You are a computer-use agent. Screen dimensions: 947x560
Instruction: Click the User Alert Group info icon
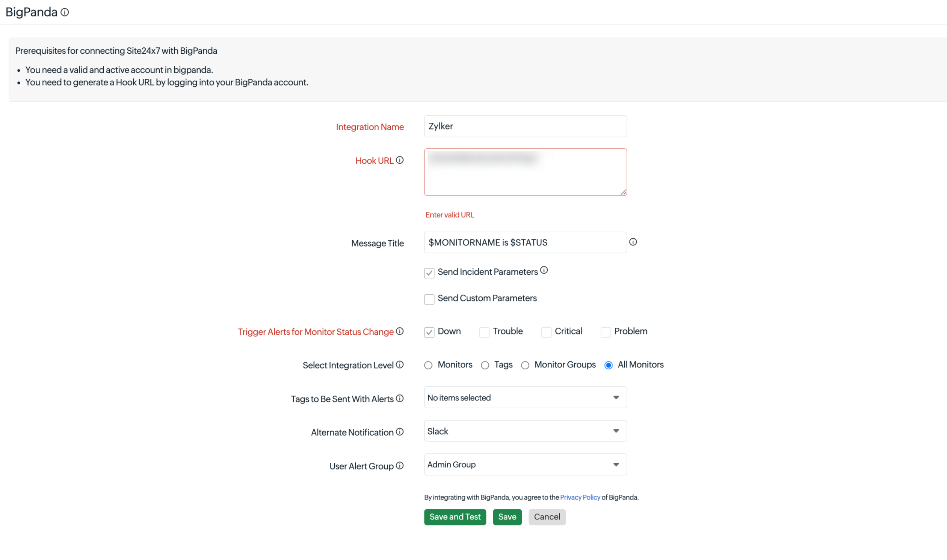coord(400,466)
